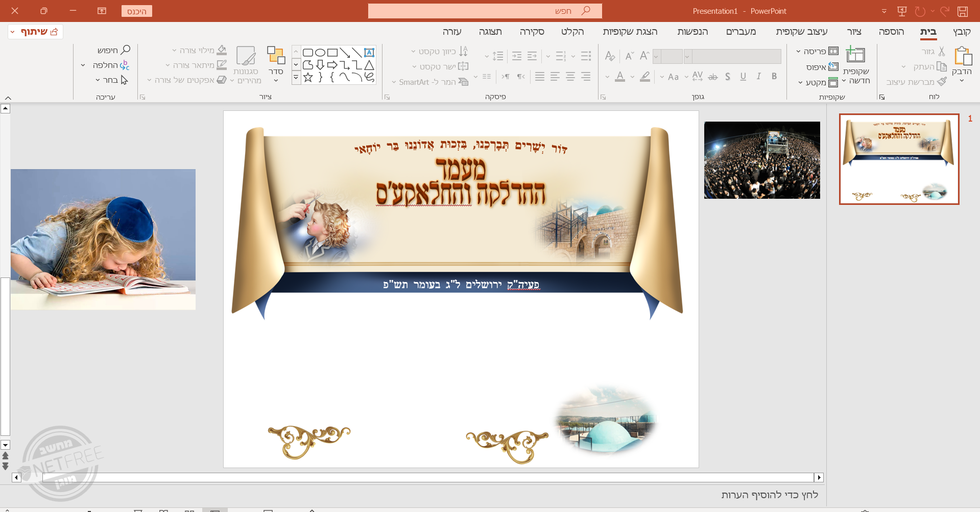
Task: Clear all formatting with the eraser-A icon
Action: (x=610, y=55)
